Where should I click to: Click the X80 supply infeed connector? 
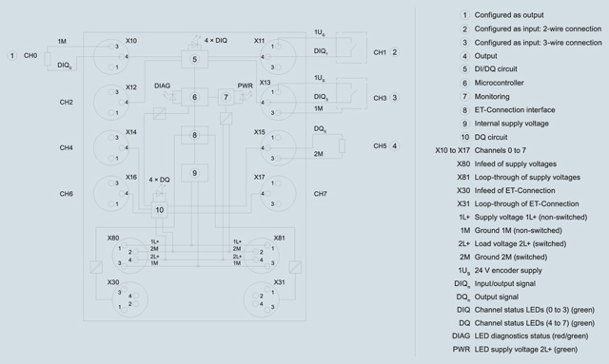[130, 256]
